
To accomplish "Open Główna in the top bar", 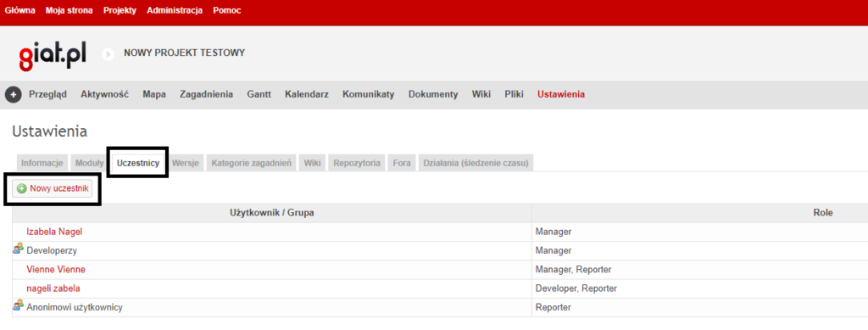I will point(20,10).
